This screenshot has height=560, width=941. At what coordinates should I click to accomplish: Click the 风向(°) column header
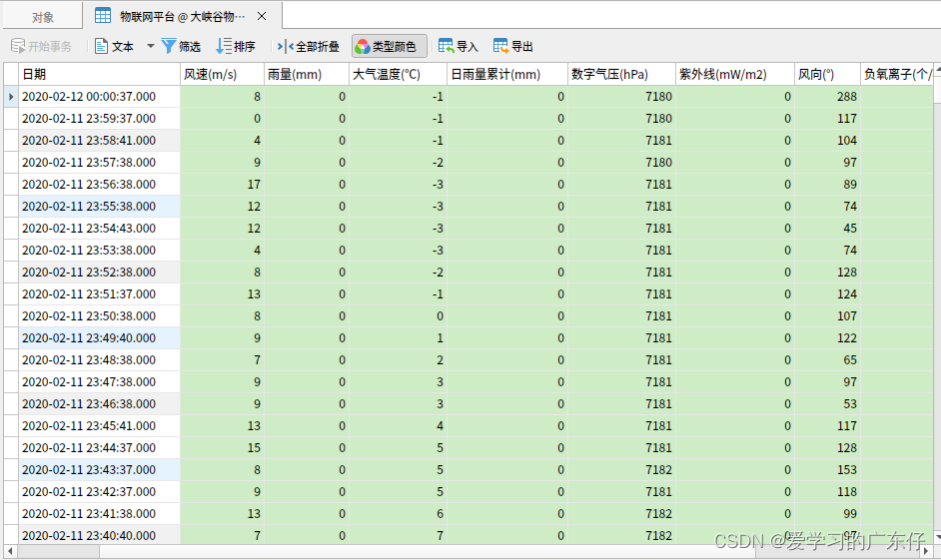(827, 74)
